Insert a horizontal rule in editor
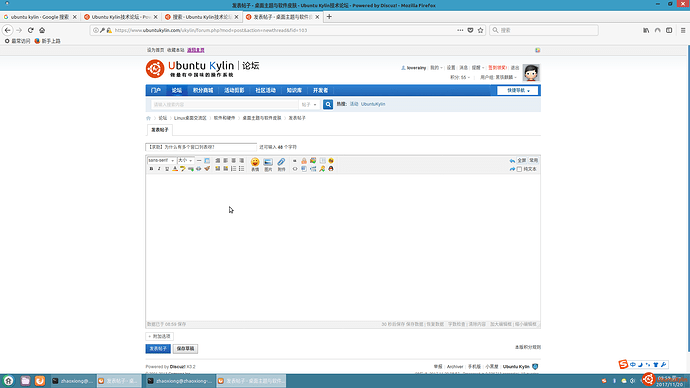690x388 pixels. pyautogui.click(x=199, y=161)
